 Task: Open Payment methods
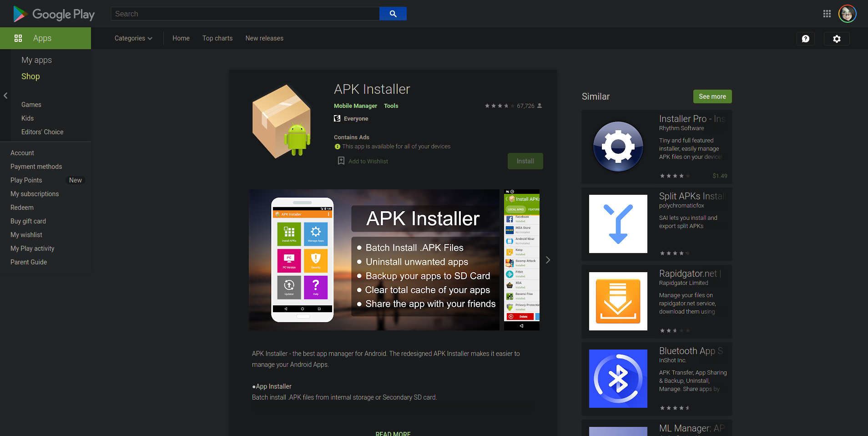coord(36,167)
